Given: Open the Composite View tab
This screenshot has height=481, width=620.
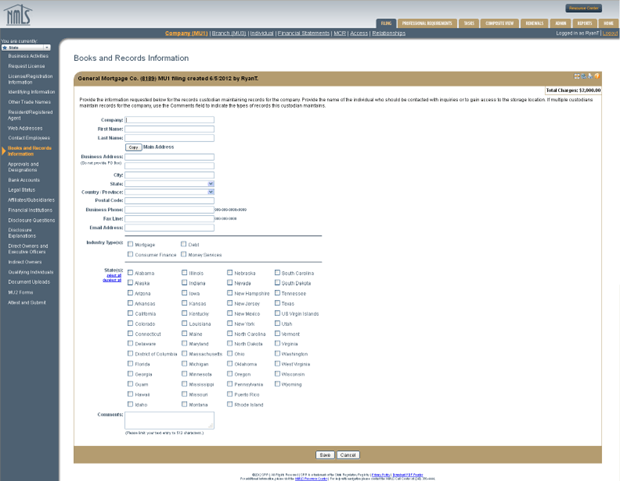Looking at the screenshot, I should pyautogui.click(x=499, y=23).
